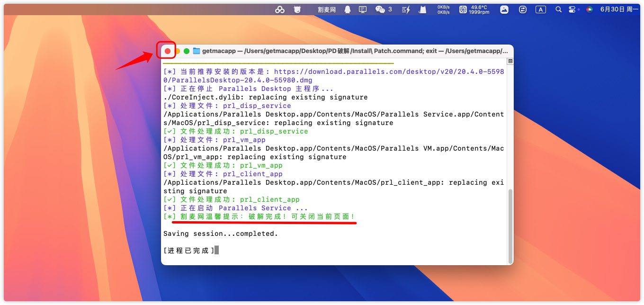Open the QQ penguin menu bar icon
Image resolution: width=644 pixels, height=305 pixels.
pos(348,9)
